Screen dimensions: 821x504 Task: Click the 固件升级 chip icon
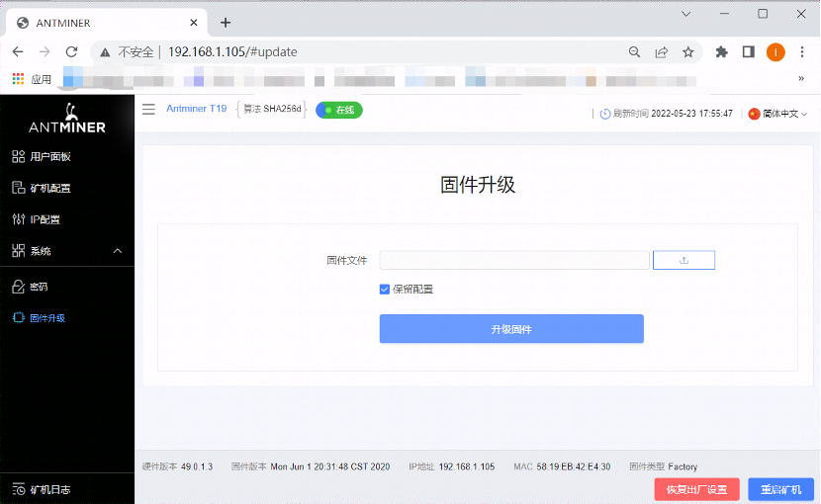click(19, 317)
